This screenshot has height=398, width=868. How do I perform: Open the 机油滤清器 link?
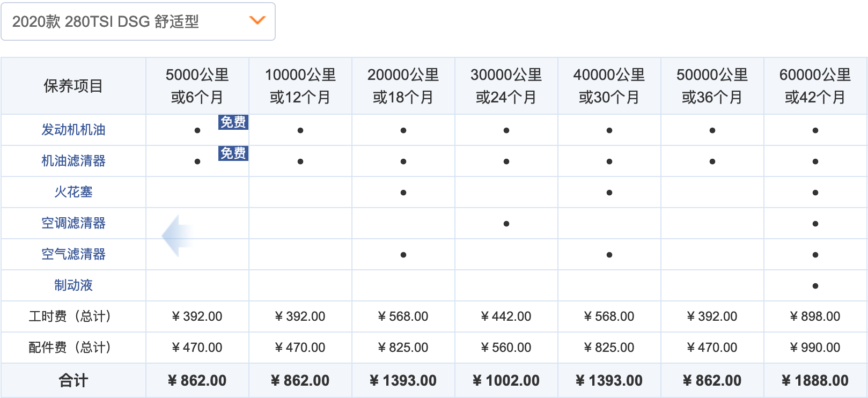coord(73,161)
